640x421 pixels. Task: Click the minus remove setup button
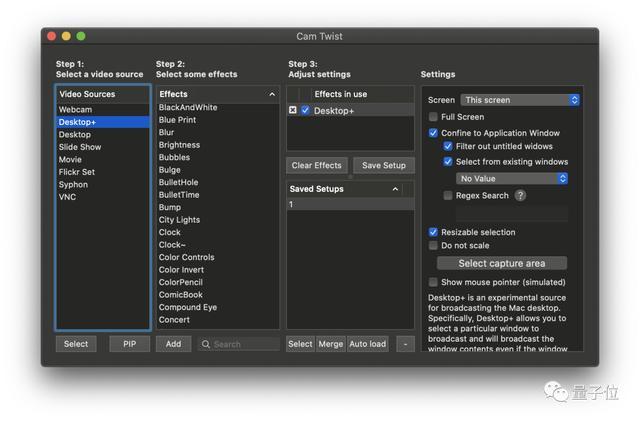405,344
